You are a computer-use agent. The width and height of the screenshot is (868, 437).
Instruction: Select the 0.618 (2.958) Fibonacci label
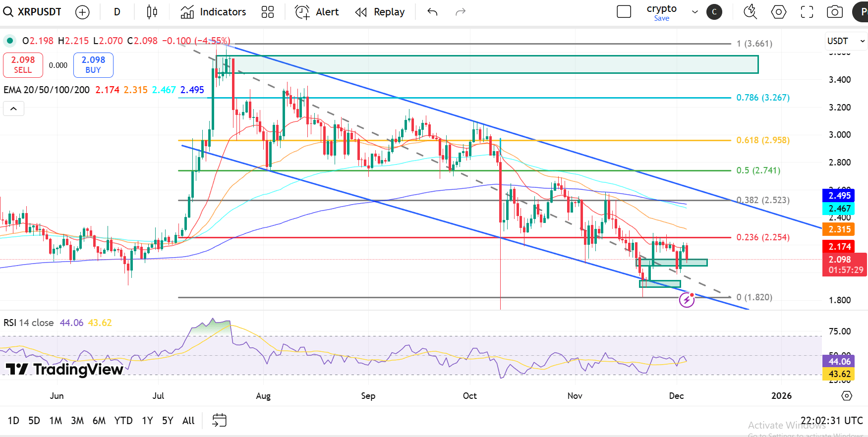[x=763, y=140]
